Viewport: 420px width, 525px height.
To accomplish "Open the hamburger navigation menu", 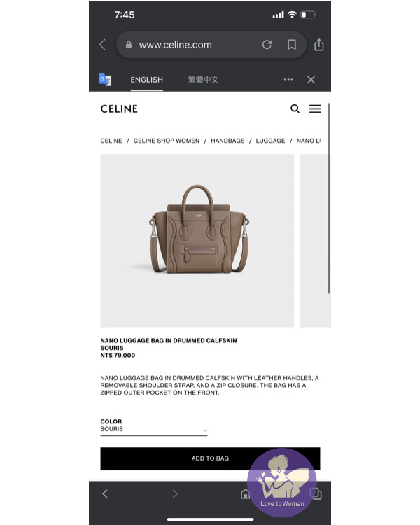I will 315,108.
